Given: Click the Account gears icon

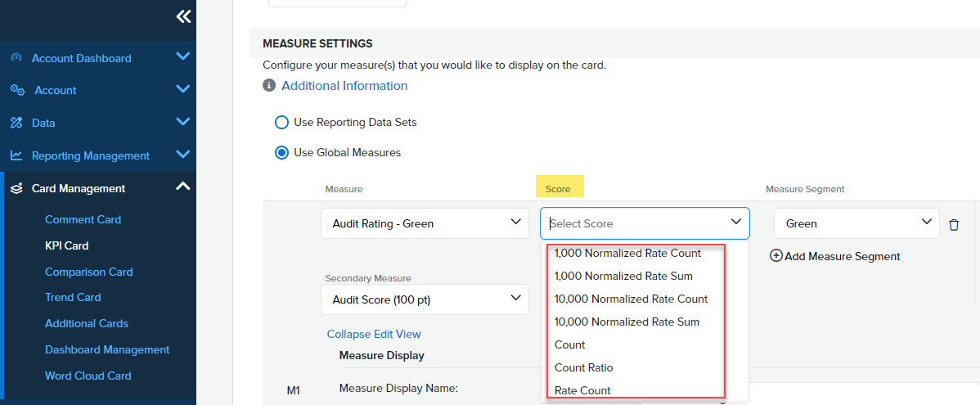Looking at the screenshot, I should click(x=16, y=90).
